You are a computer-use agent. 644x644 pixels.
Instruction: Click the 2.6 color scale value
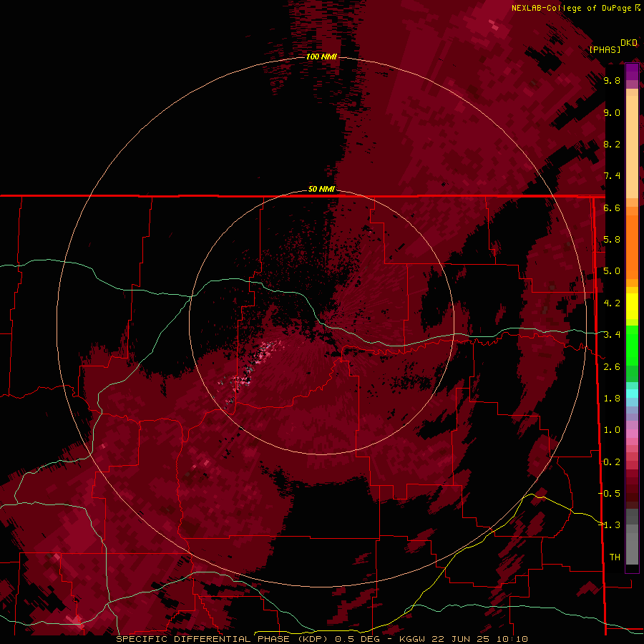612,367
